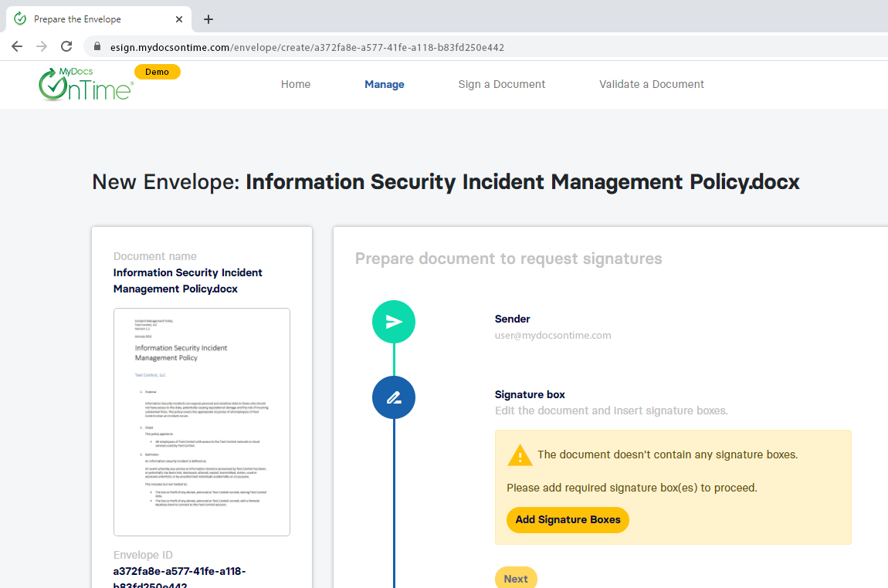Click the yellow Demo badge

pos(157,72)
